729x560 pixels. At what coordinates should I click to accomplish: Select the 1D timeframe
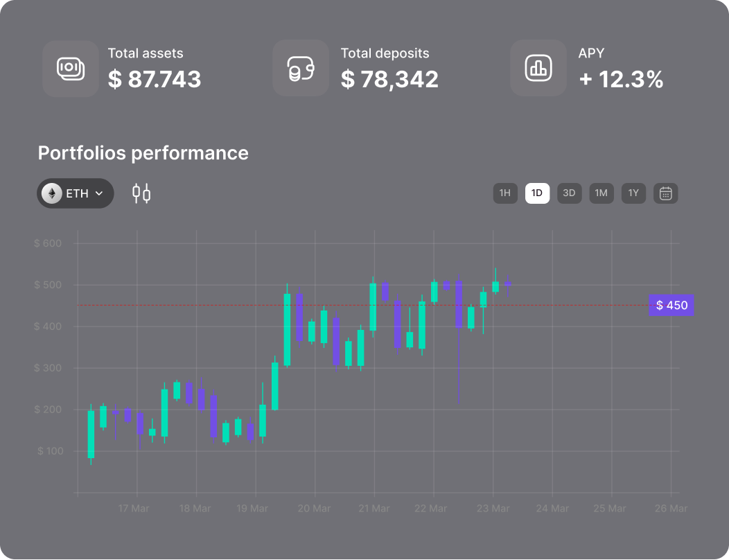pyautogui.click(x=537, y=193)
